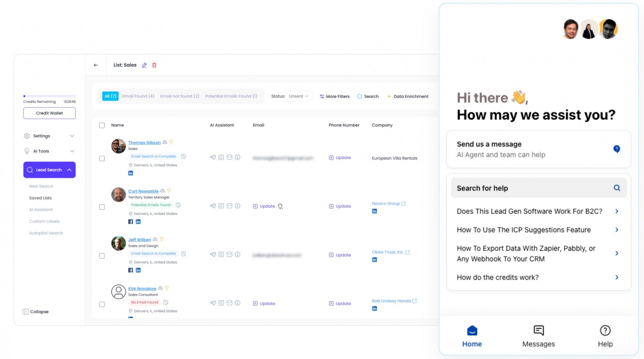Open Curt Nowaskie's Facebook profile icon
The width and height of the screenshot is (644, 359).
pos(130,222)
